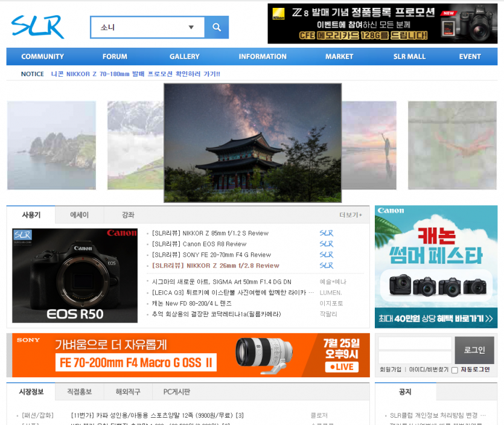Image resolution: width=504 pixels, height=425 pixels.
Task: Click the magnifier search button
Action: point(217,27)
